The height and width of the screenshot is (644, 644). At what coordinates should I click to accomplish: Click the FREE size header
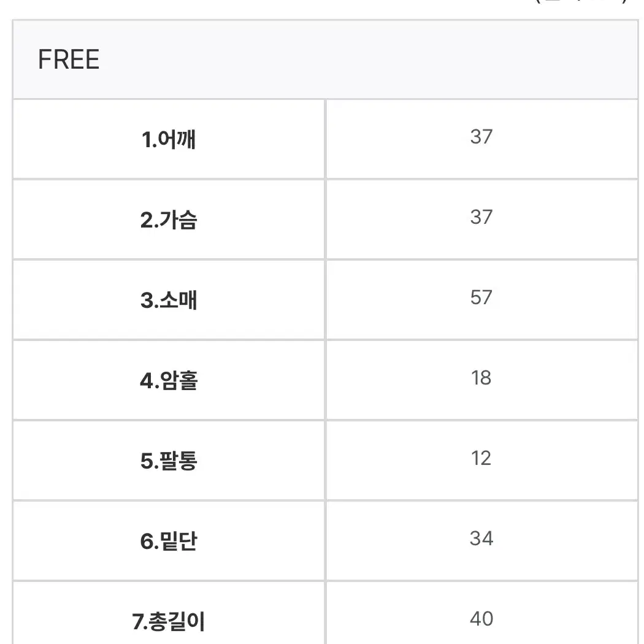tap(69, 59)
